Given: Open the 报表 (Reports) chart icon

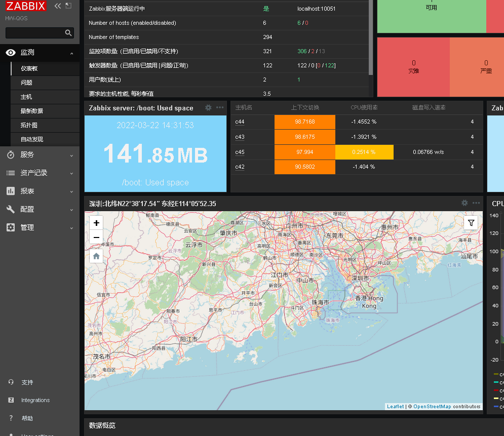Looking at the screenshot, I should pos(10,191).
